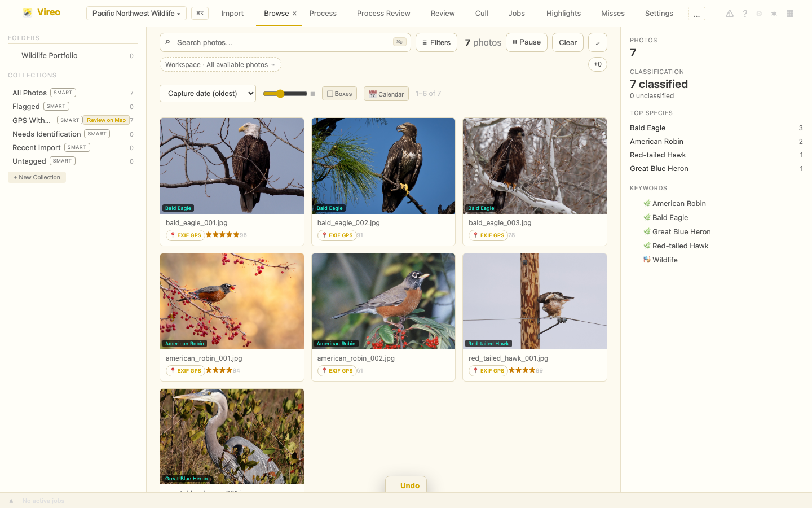Click the American Robin label on american_robin_002.jpg
This screenshot has height=508, width=812.
tap(336, 343)
